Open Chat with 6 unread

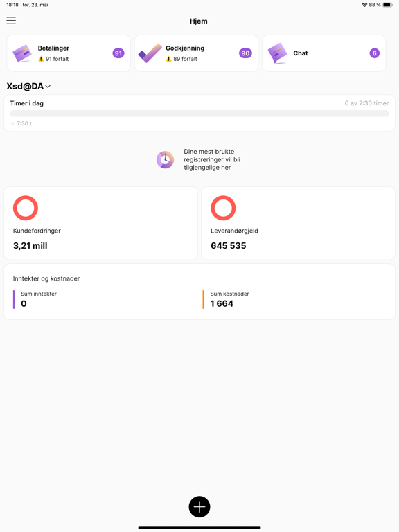[324, 53]
